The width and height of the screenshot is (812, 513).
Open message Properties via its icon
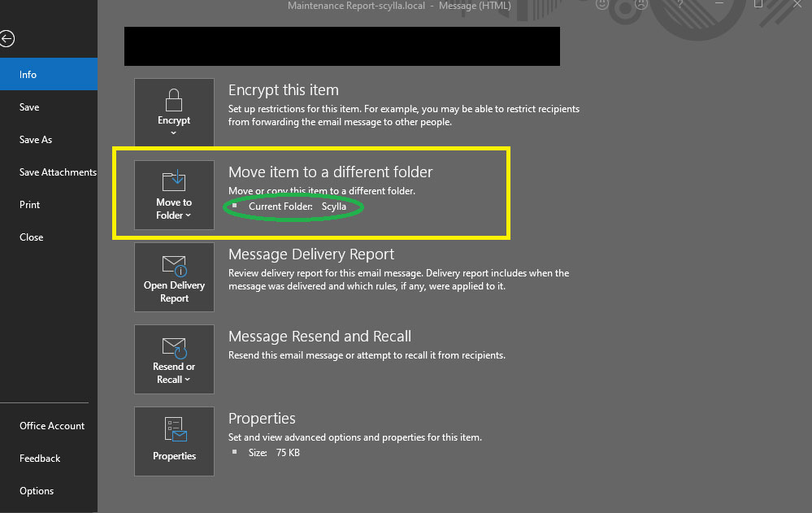tap(174, 429)
